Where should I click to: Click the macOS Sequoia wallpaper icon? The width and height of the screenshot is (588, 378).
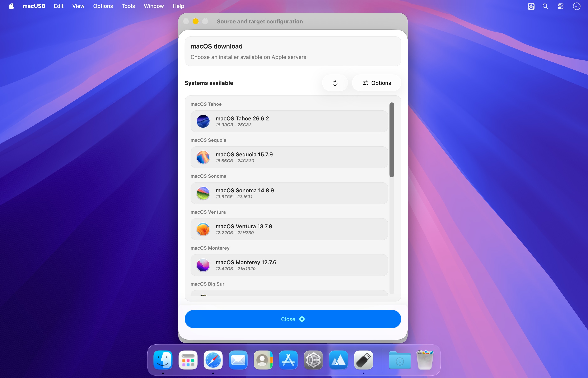203,157
